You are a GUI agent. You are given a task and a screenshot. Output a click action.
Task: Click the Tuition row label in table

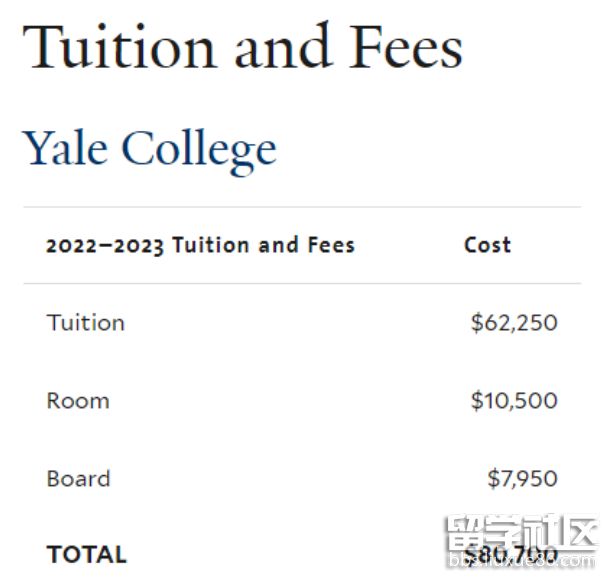click(x=86, y=323)
